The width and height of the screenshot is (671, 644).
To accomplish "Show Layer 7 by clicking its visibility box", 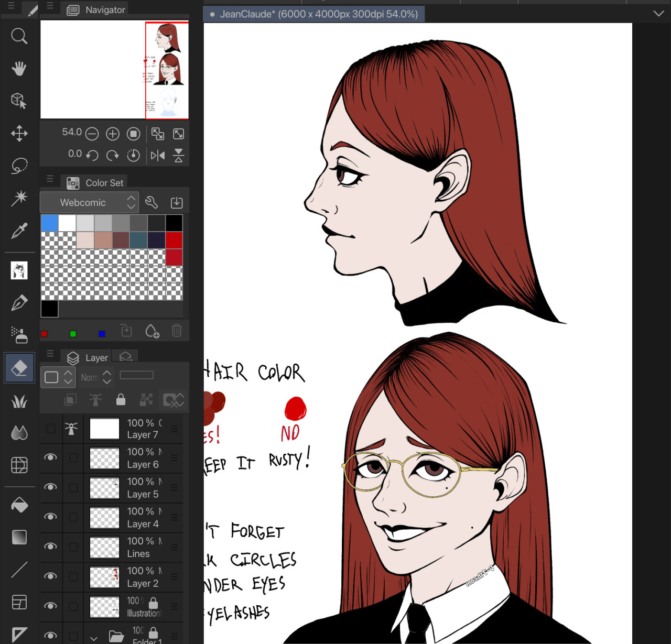I will click(x=51, y=429).
